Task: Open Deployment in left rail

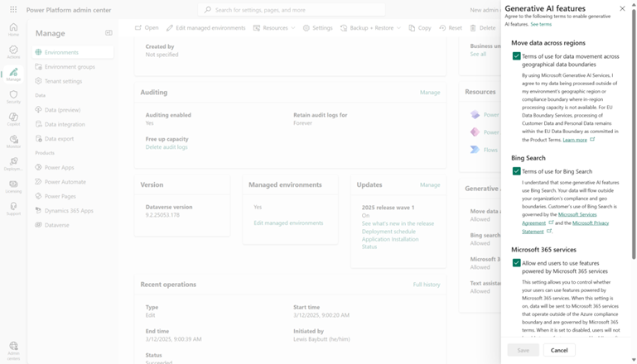Action: pyautogui.click(x=13, y=164)
